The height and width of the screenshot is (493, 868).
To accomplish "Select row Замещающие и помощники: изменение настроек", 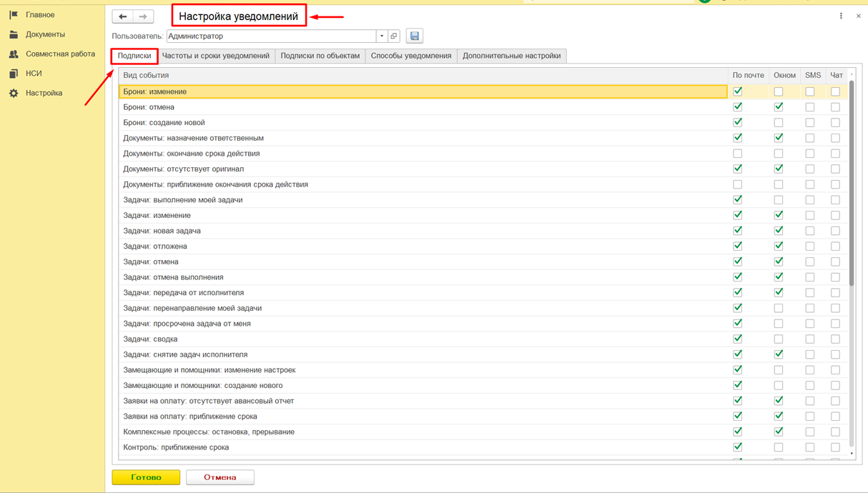I will click(423, 370).
